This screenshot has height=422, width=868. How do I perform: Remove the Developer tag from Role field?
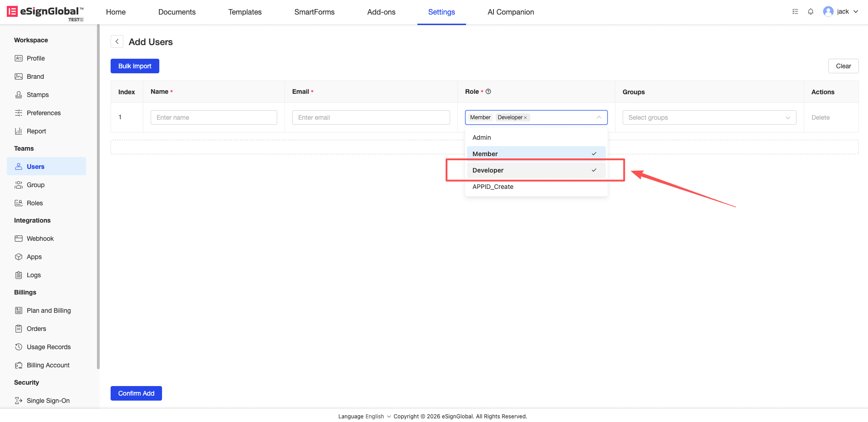coord(525,117)
